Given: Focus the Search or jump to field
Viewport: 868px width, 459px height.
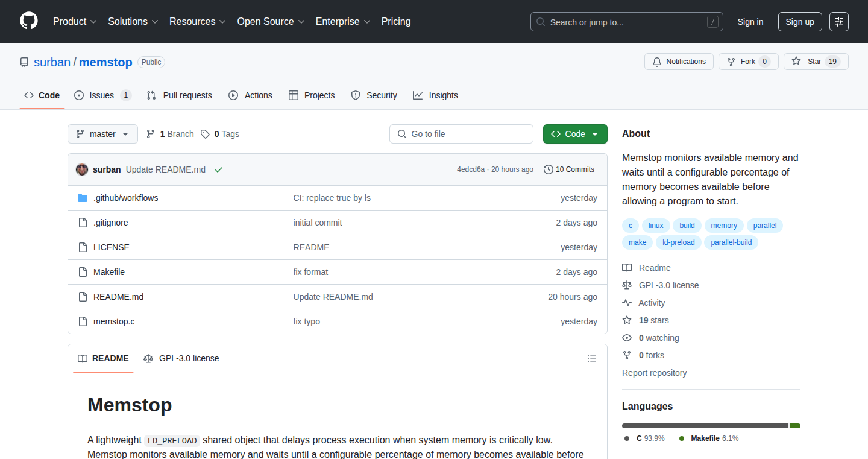Looking at the screenshot, I should coord(627,22).
